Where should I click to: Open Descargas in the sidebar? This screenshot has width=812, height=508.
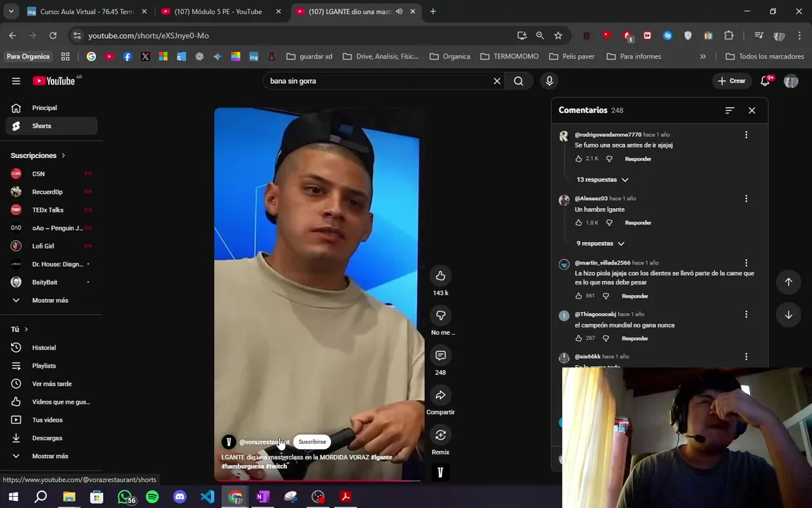point(51,438)
